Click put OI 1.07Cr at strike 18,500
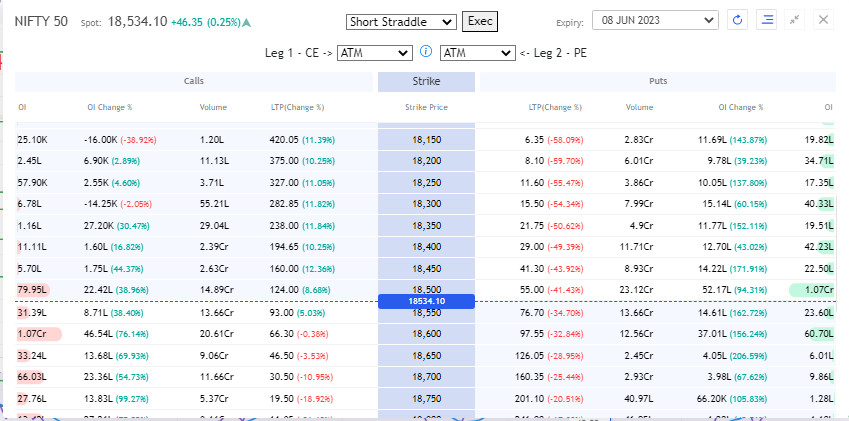 tap(820, 290)
